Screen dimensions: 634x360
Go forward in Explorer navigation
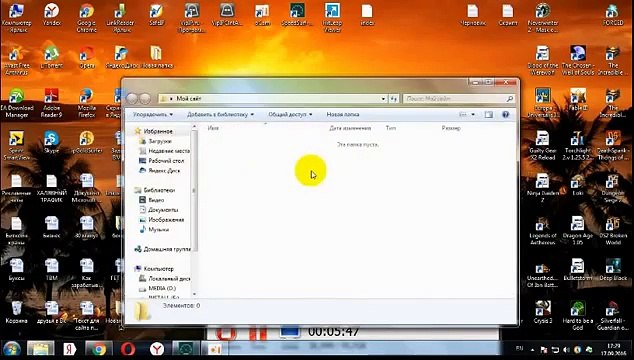(x=145, y=98)
